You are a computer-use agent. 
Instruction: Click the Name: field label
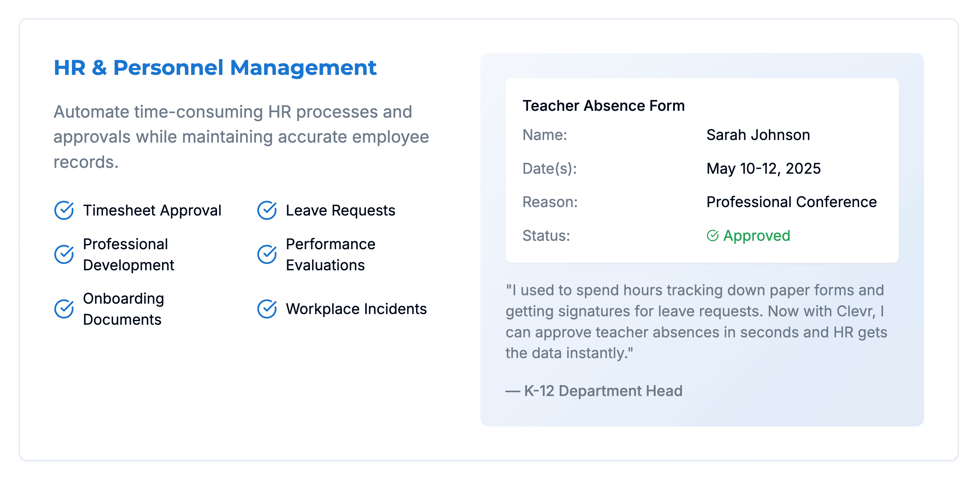click(545, 135)
